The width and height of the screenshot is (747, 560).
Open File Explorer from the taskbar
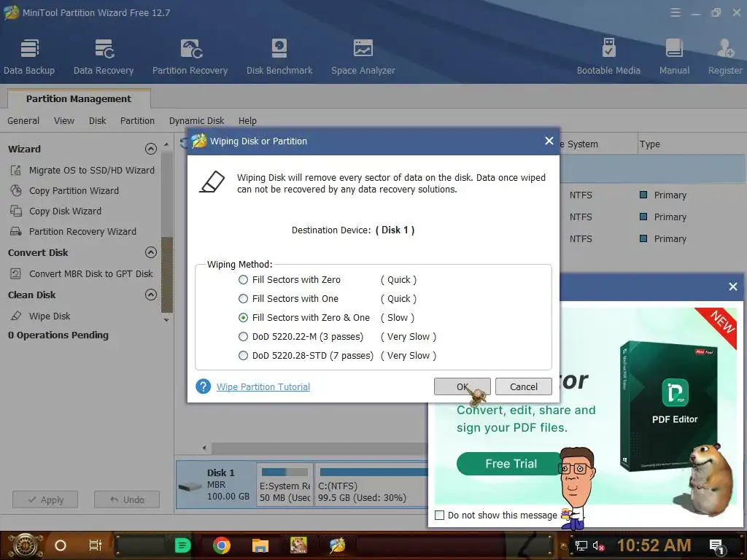[x=260, y=545]
